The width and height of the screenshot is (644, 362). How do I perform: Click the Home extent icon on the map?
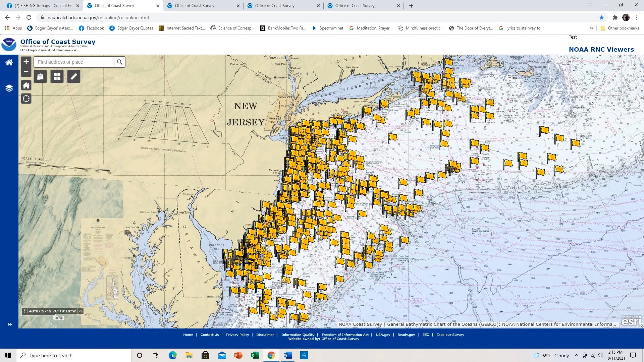pos(26,85)
